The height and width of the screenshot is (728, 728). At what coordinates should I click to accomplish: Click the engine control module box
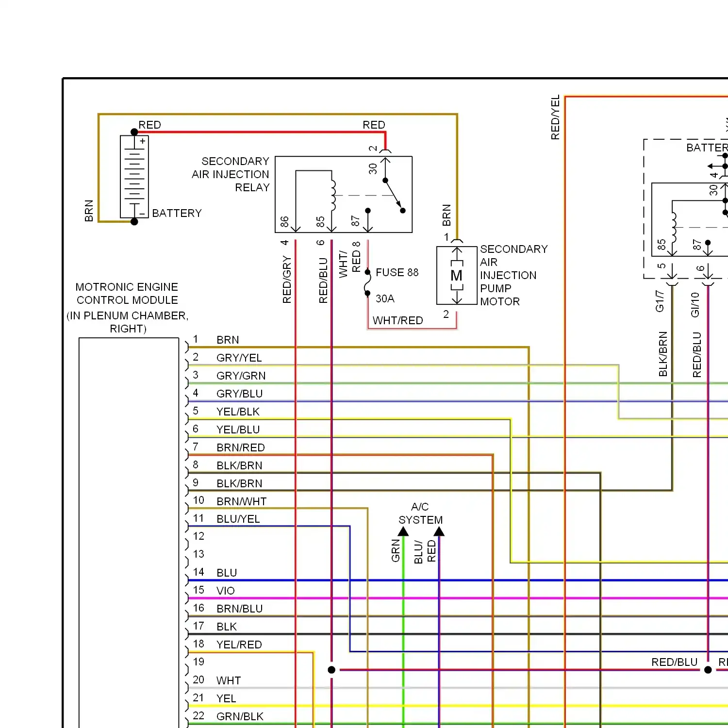pos(129,532)
